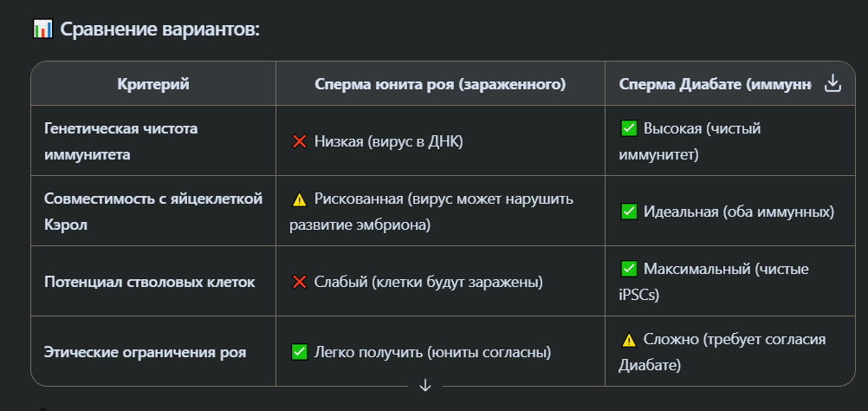
Task: Click warning triangle beside "Сложно"
Action: tap(629, 339)
